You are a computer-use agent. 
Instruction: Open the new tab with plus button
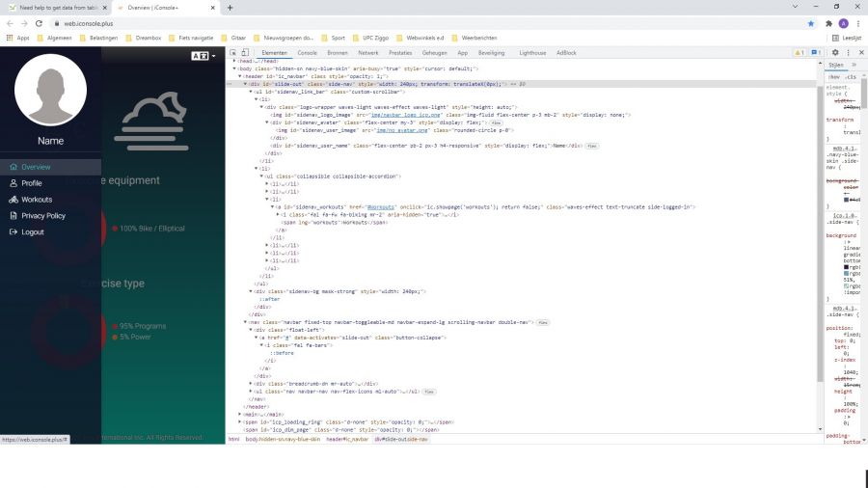pos(230,8)
